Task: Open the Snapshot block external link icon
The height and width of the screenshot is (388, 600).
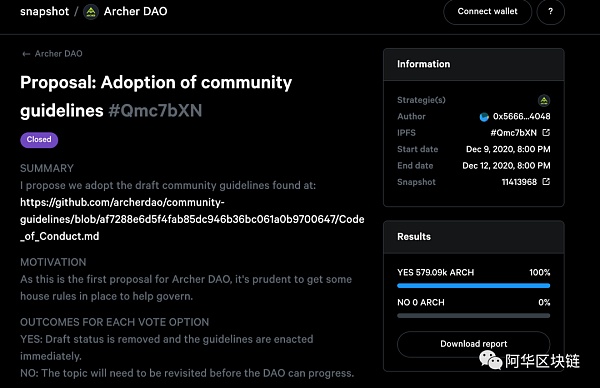Action: click(546, 181)
